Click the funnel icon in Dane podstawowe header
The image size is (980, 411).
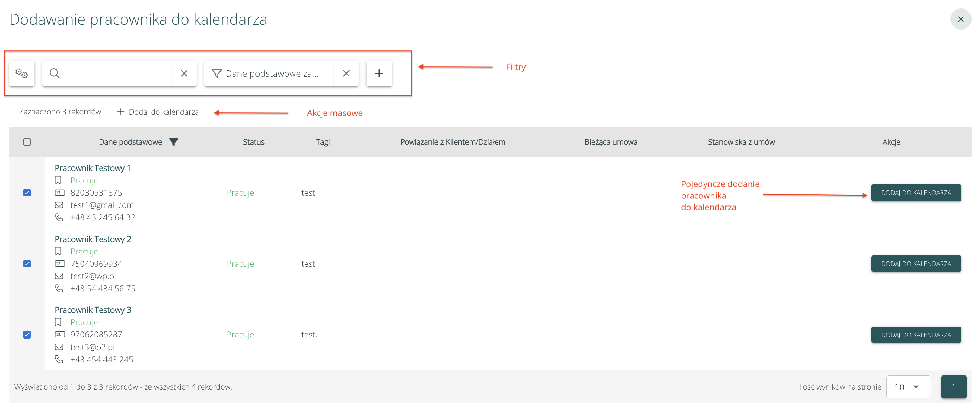pos(173,142)
